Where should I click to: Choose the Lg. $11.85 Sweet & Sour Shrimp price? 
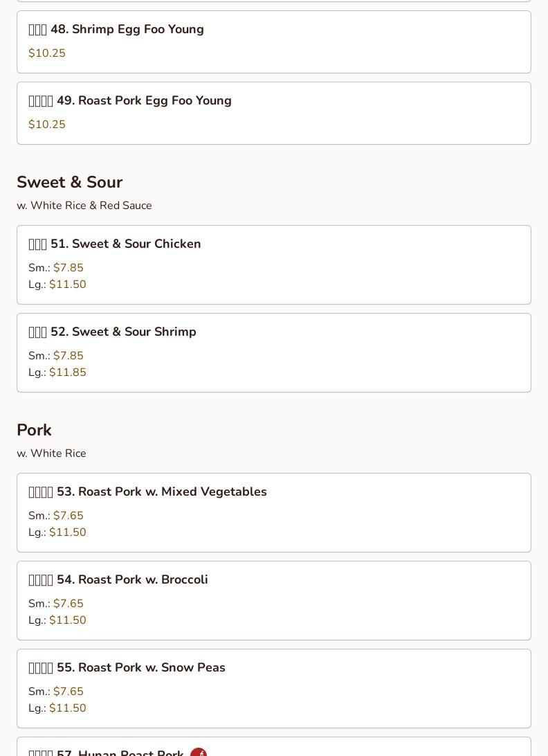click(57, 372)
